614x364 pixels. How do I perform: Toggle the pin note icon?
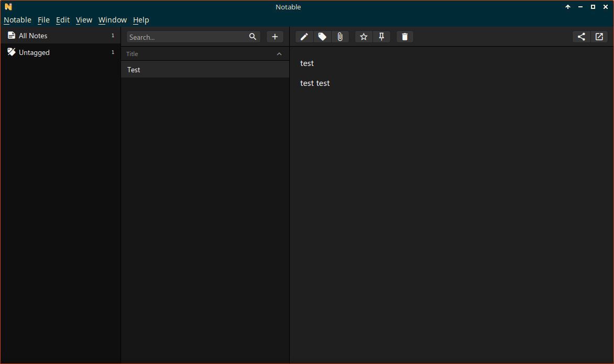[381, 37]
